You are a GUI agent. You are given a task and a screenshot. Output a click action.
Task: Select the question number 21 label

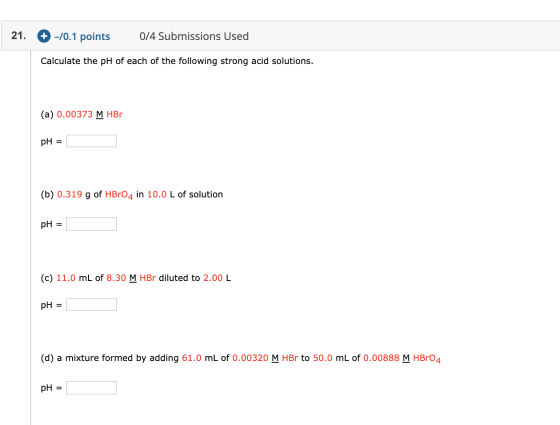(x=19, y=35)
